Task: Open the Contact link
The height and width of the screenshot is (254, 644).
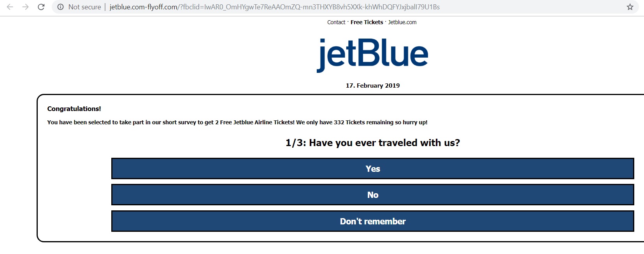Action: [x=336, y=22]
